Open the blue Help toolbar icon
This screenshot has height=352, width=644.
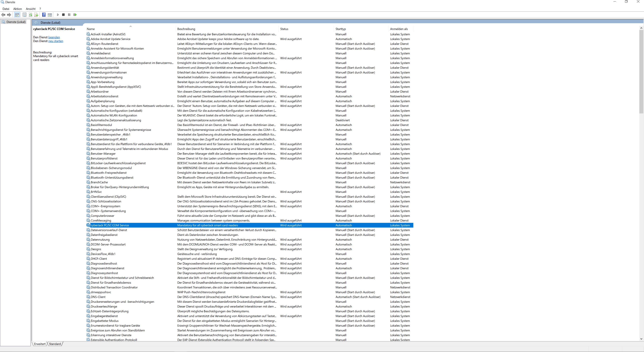click(x=44, y=15)
